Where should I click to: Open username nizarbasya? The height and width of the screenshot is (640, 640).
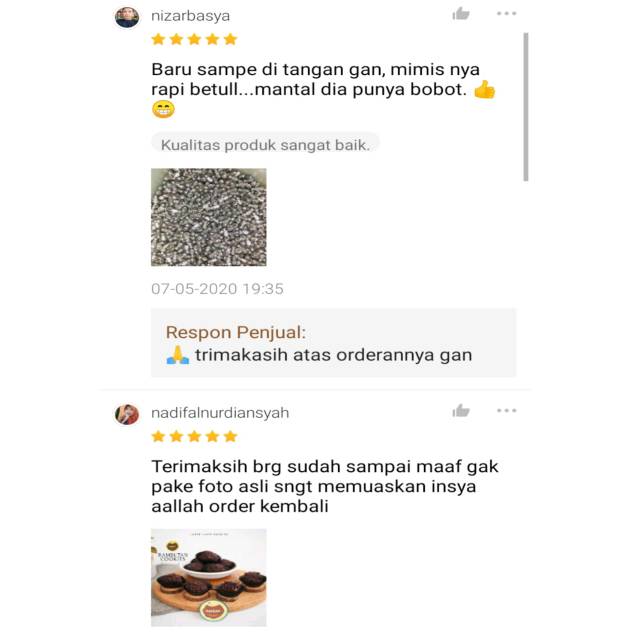pyautogui.click(x=191, y=16)
